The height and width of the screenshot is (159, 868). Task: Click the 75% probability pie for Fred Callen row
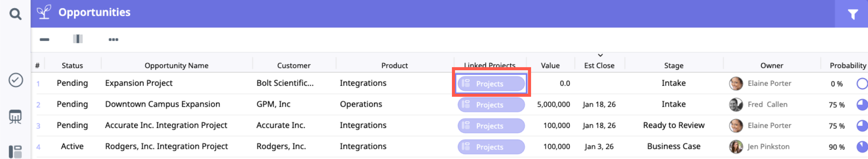[x=862, y=105]
